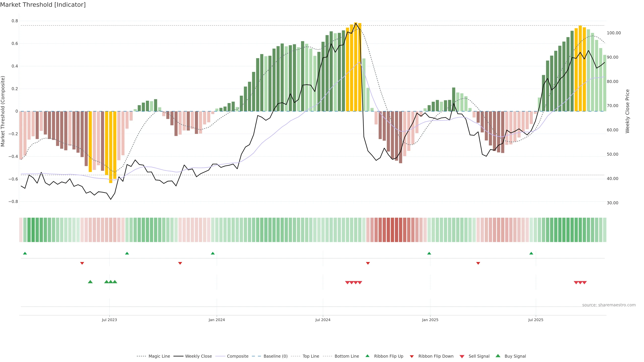Click the Ribbon Flip Up legend icon
The image size is (644, 362).
(x=367, y=356)
